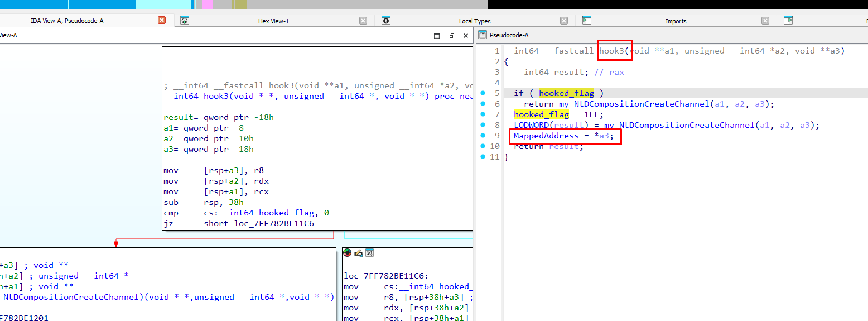Screen dimensions: 868x321
Task: Click 'cmp cs:__int64 hooked_flag, 0' instruction
Action: (x=247, y=213)
